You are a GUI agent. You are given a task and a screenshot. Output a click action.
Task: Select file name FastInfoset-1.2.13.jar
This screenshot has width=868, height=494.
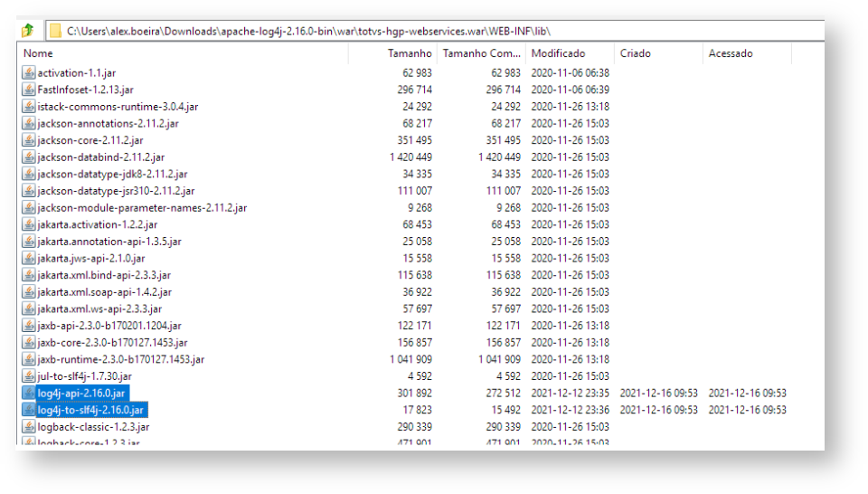(x=85, y=90)
